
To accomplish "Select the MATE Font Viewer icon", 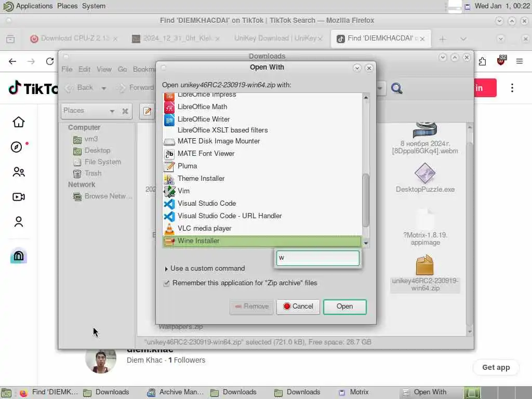I will point(169,154).
